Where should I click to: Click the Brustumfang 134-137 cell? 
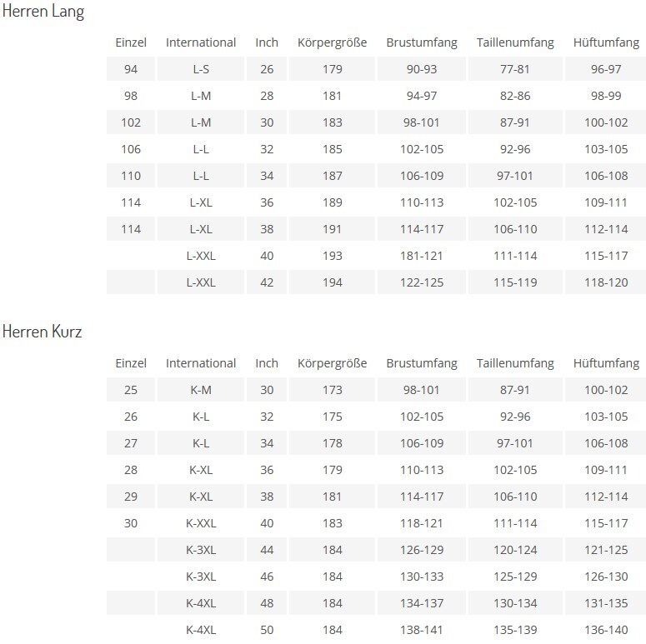(x=422, y=603)
